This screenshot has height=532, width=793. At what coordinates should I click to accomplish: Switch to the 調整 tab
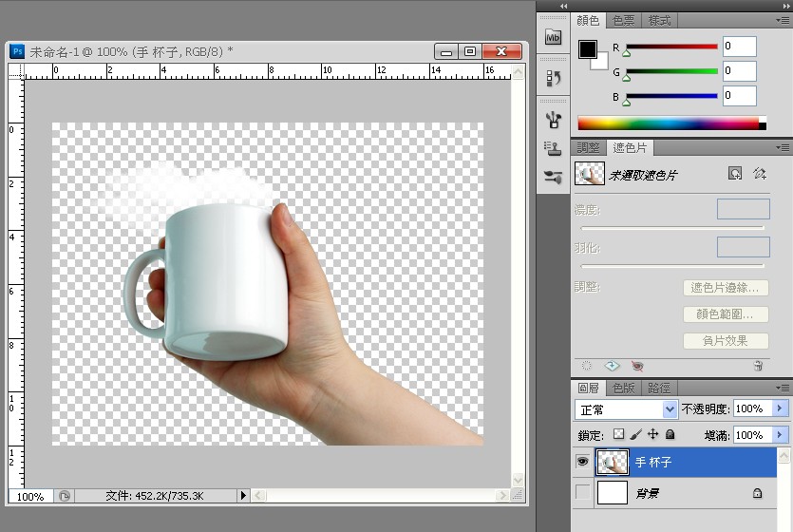click(x=588, y=147)
